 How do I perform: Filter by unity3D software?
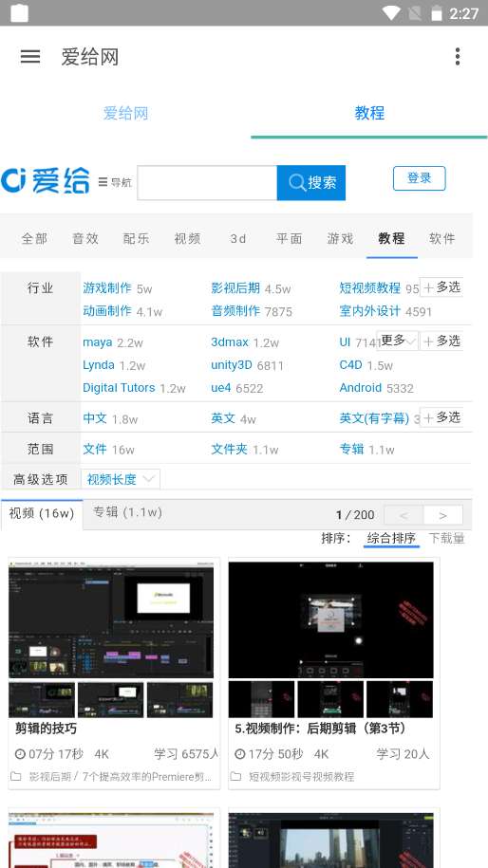pos(232,365)
